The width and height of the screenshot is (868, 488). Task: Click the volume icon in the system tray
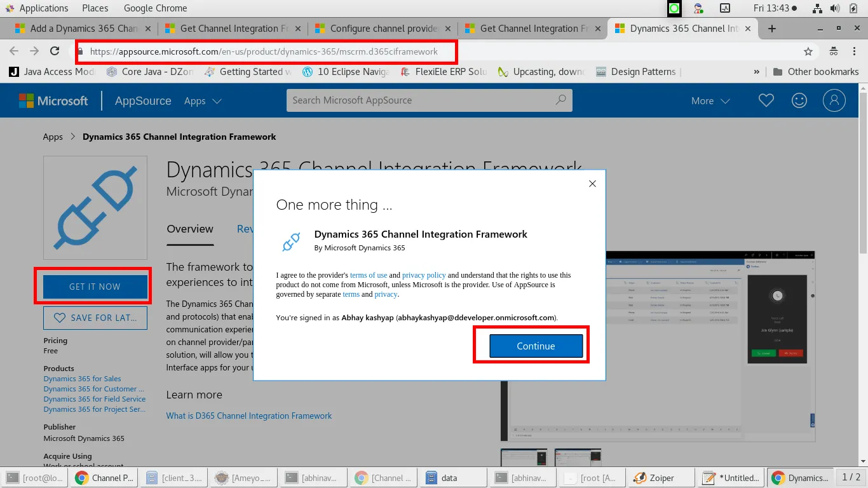(835, 8)
